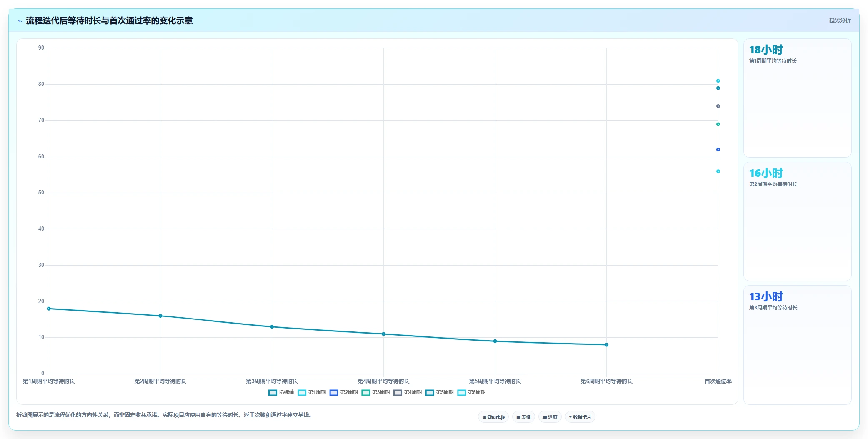Image resolution: width=868 pixels, height=439 pixels.
Task: Select the line data point at 第6周期平均等待时长
Action: (x=607, y=345)
